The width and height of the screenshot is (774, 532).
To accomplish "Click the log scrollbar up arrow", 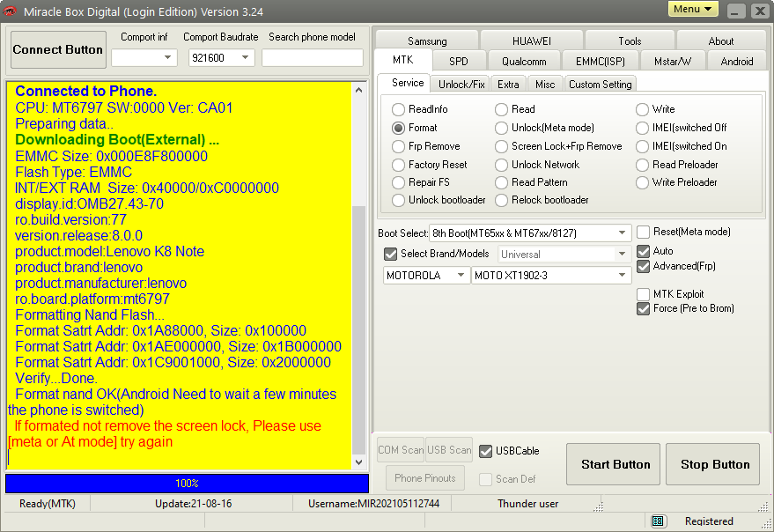I will click(359, 90).
